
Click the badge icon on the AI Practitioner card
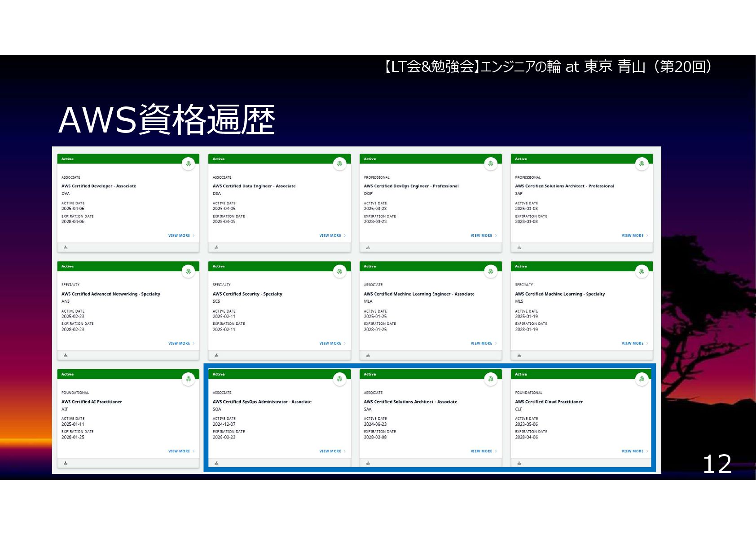tap(189, 379)
